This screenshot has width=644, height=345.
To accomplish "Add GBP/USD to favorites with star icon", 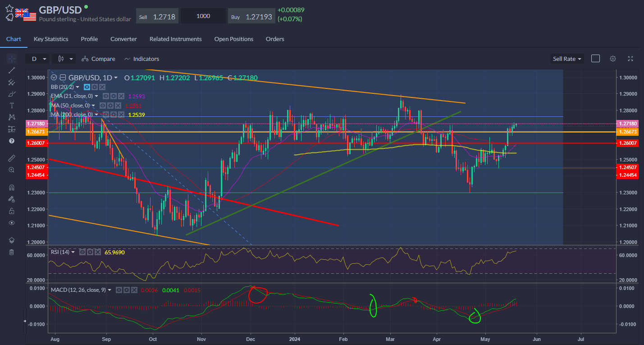I will click(9, 8).
